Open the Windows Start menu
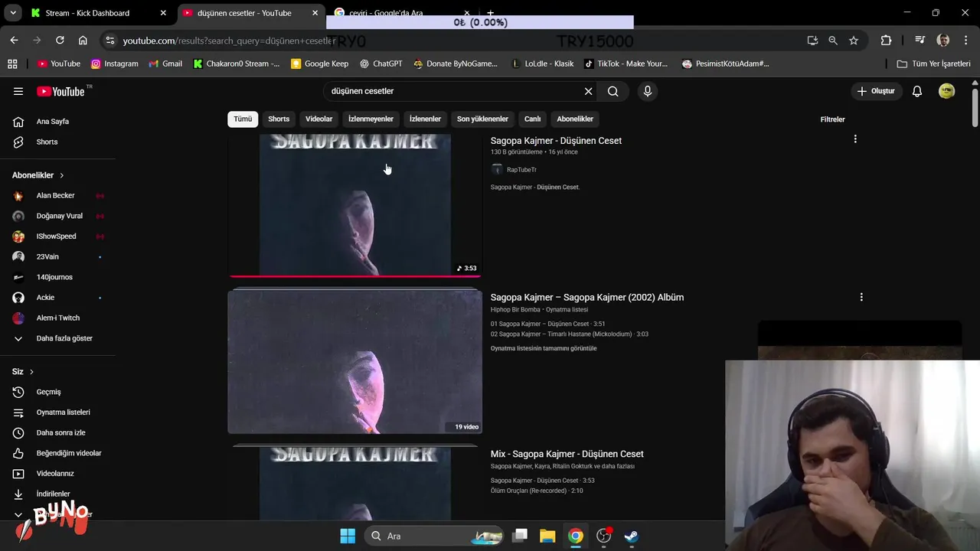The height and width of the screenshot is (551, 980). pyautogui.click(x=348, y=536)
